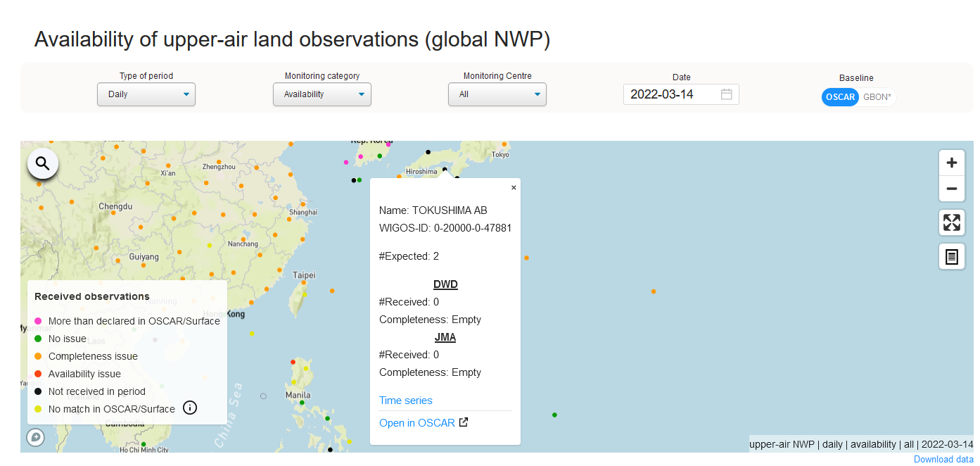Click the Shanghai map label

(303, 212)
